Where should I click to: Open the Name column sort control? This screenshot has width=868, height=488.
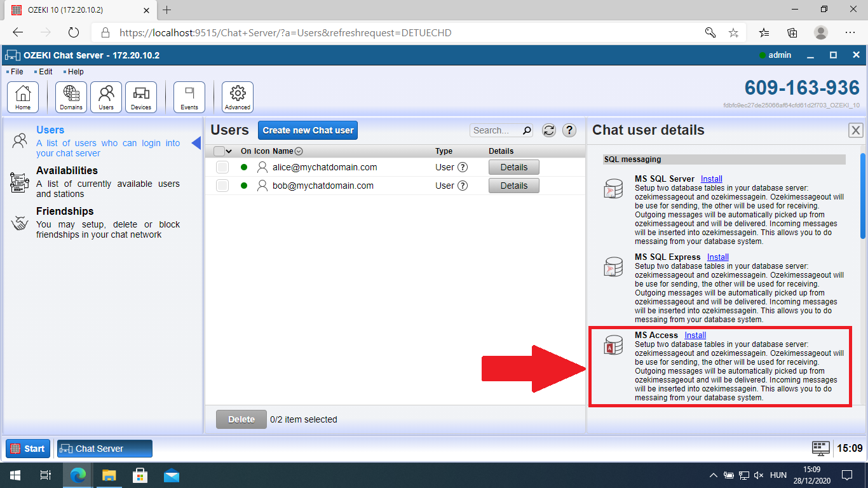pos(299,151)
